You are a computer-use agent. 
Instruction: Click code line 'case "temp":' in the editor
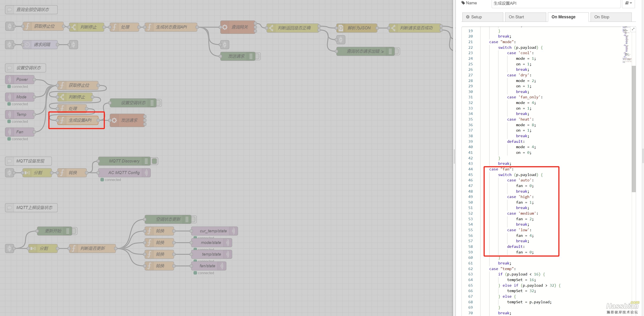tap(502, 269)
